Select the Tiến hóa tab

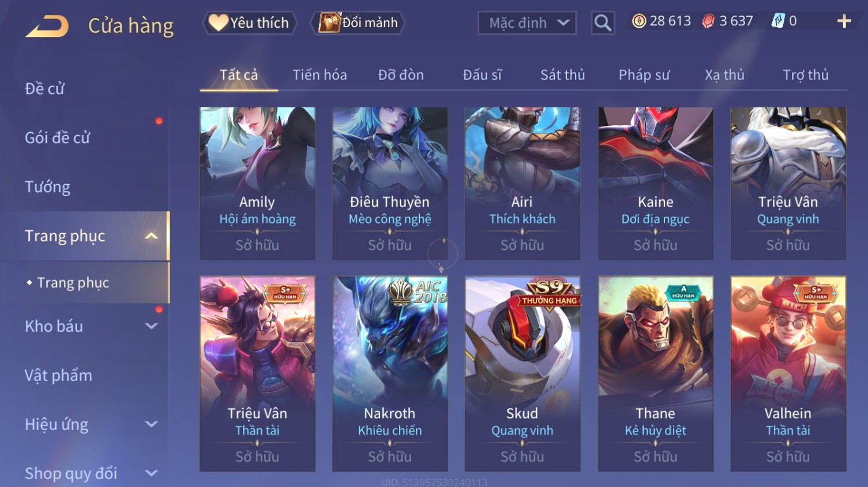320,75
